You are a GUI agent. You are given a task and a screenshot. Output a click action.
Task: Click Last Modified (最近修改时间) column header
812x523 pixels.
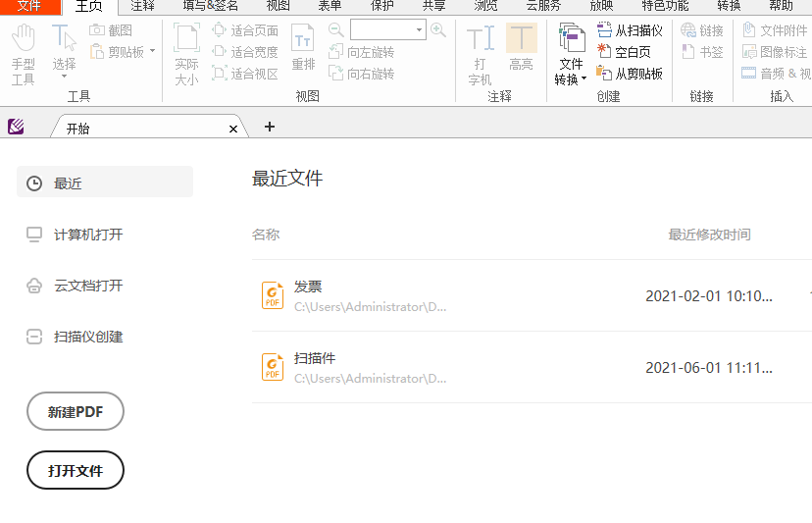709,235
